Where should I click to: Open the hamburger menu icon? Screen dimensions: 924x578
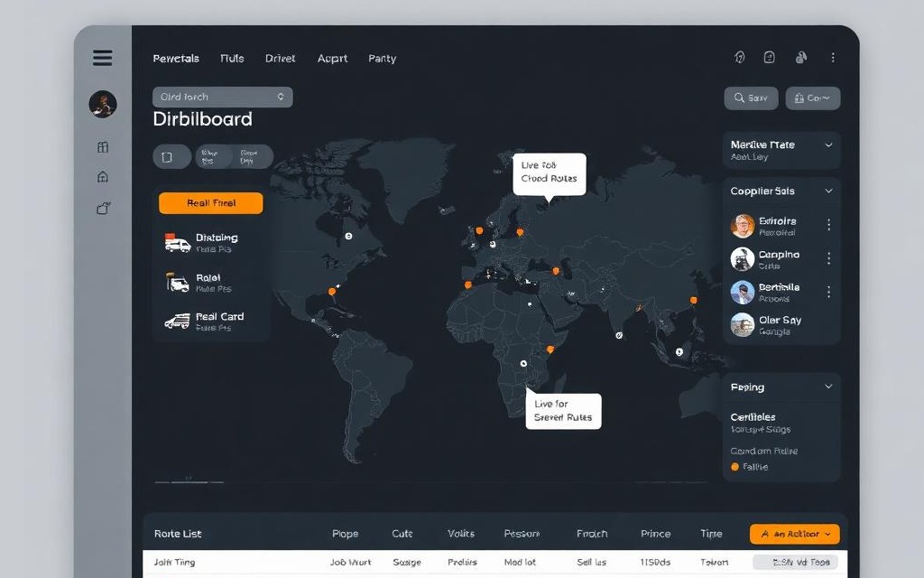[103, 58]
